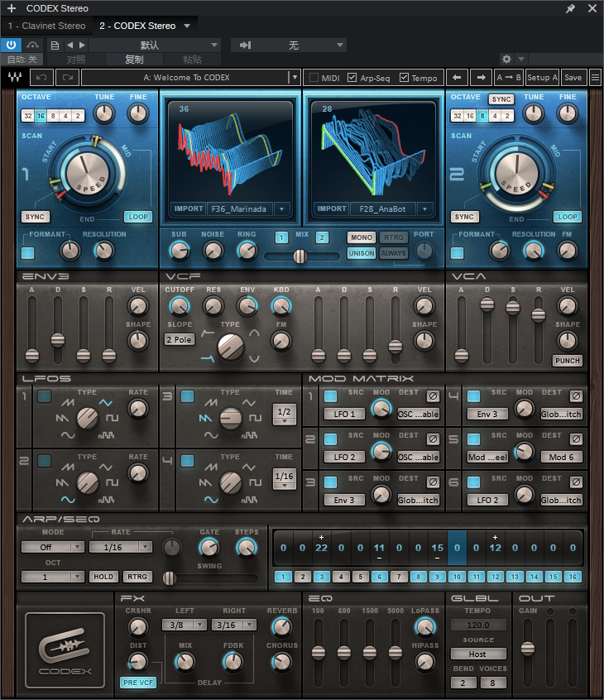
Task: Invert mod matrix slot 1 phase
Action: [x=433, y=396]
